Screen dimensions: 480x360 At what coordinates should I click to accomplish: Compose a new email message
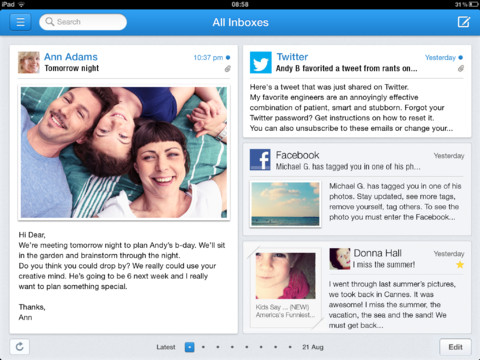(463, 22)
